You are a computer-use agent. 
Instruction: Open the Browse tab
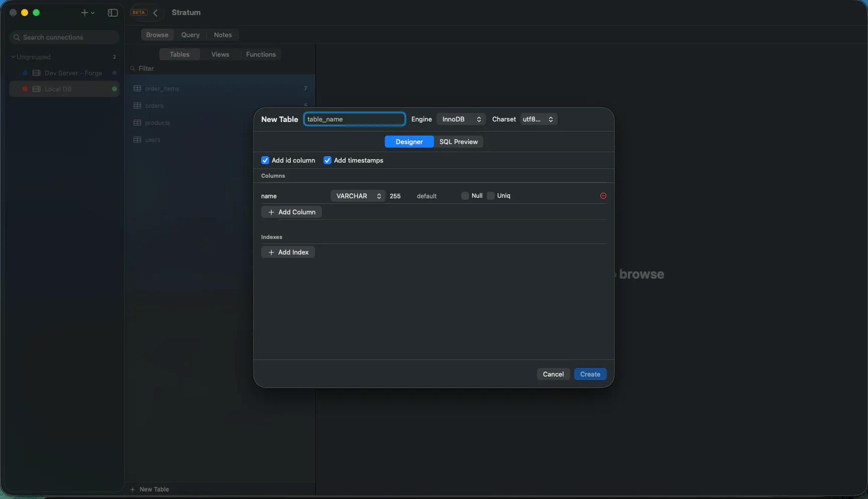(x=157, y=35)
